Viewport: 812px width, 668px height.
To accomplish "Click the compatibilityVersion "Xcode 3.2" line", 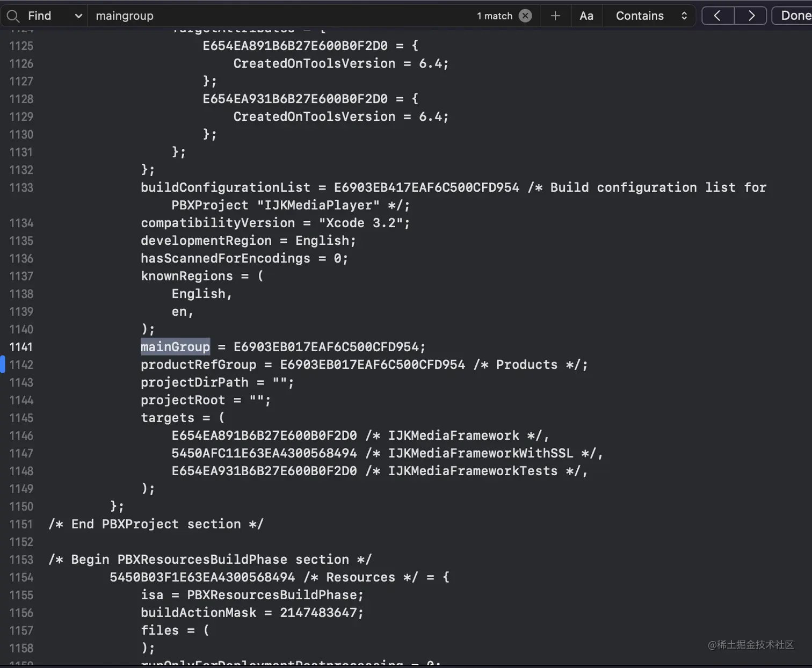I will coord(275,223).
